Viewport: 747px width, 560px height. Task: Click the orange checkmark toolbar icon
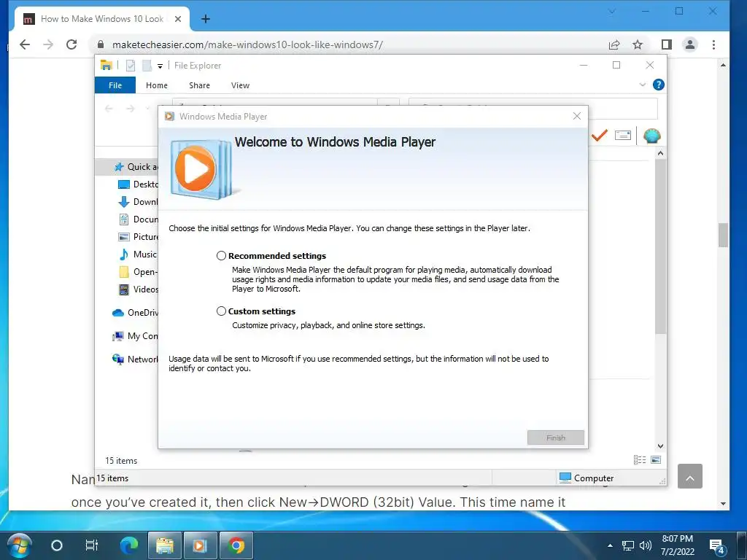600,136
